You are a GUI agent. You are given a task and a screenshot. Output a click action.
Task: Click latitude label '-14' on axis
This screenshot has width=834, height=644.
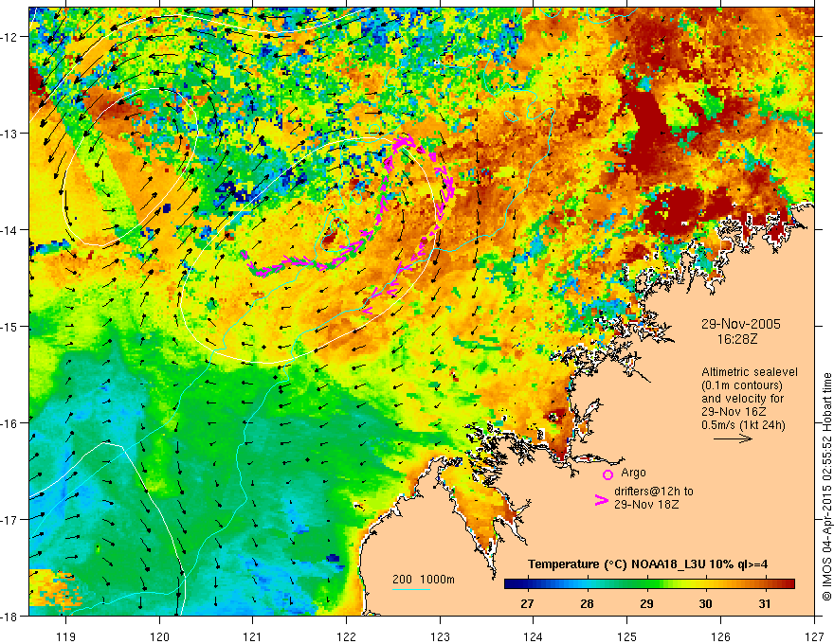(x=10, y=230)
